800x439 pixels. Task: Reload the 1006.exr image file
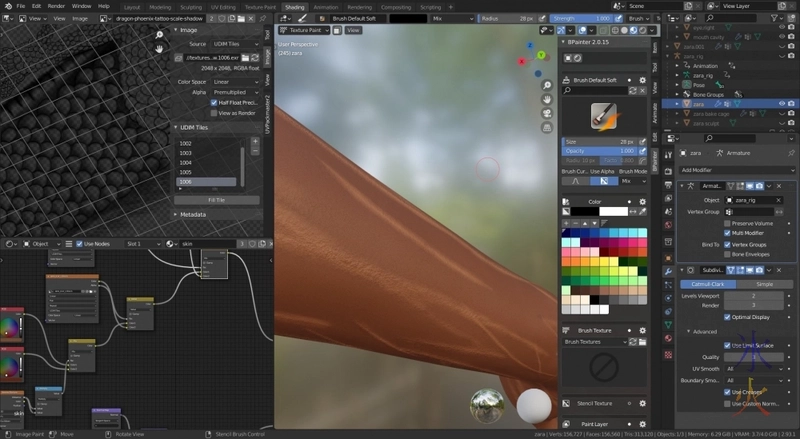pyautogui.click(x=255, y=58)
